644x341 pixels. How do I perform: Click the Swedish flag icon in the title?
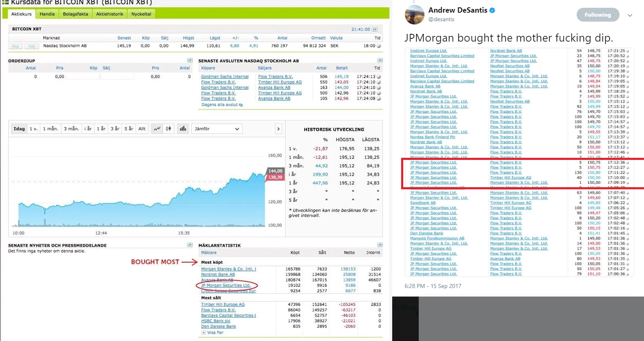tap(6, 2)
